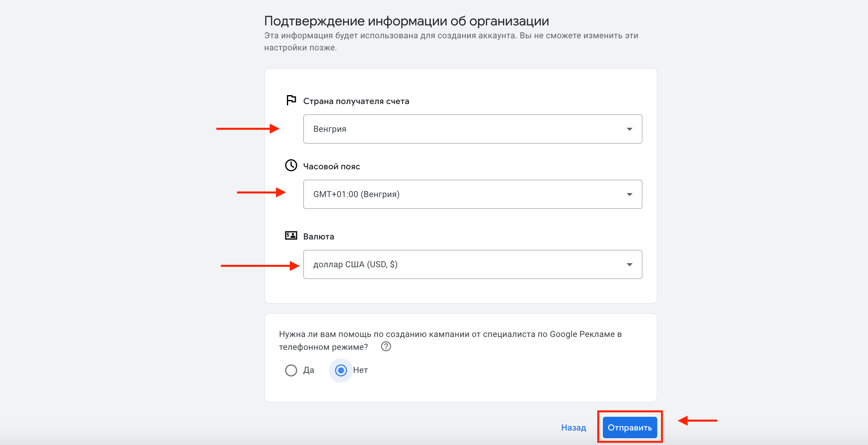This screenshot has width=868, height=445.
Task: Click the "Валюта" label
Action: pos(318,237)
